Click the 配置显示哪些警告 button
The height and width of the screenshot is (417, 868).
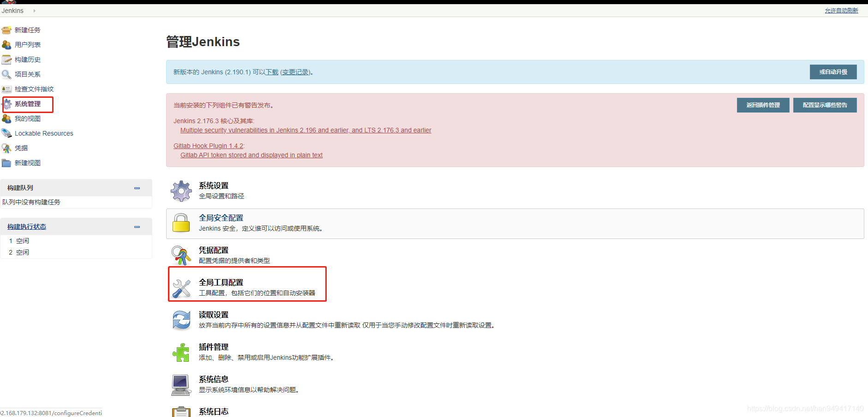(x=825, y=105)
